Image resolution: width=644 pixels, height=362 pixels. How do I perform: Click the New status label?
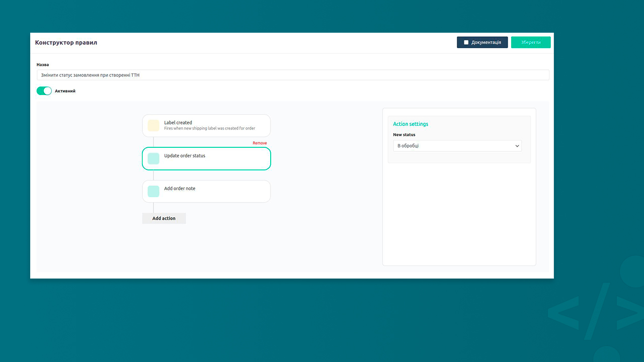click(x=404, y=135)
